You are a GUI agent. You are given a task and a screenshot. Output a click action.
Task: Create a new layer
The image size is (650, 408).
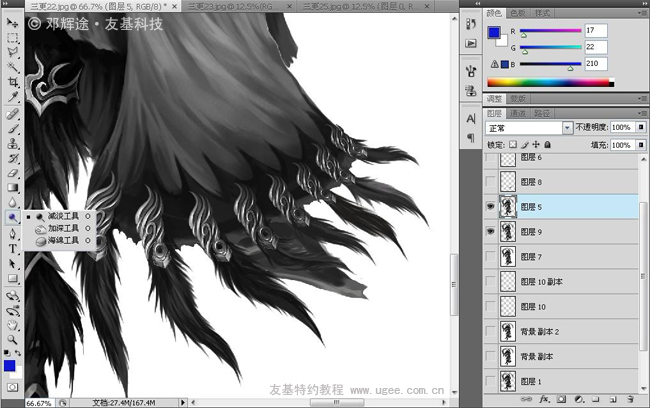tap(613, 399)
